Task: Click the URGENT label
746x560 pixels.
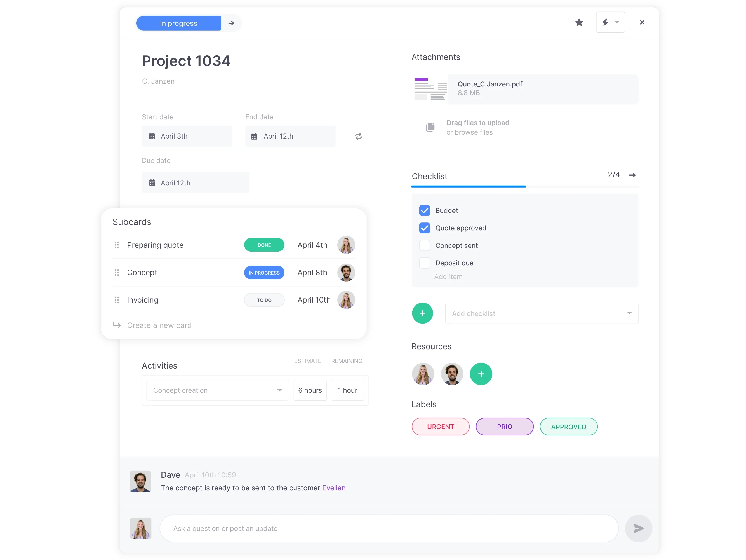Action: coord(441,427)
